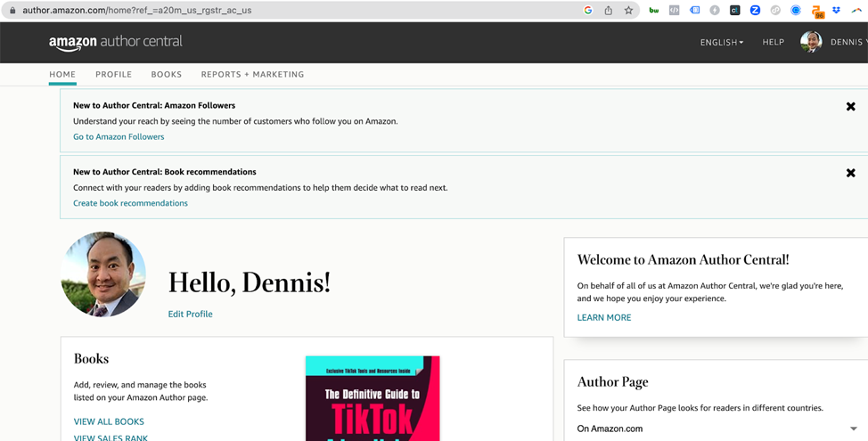
Task: Open the gray code brackets extension
Action: [675, 10]
